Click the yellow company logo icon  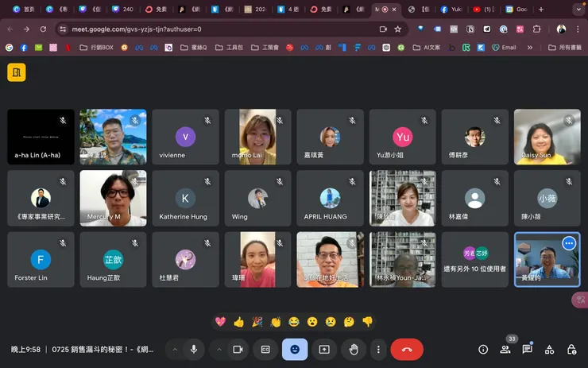click(17, 72)
